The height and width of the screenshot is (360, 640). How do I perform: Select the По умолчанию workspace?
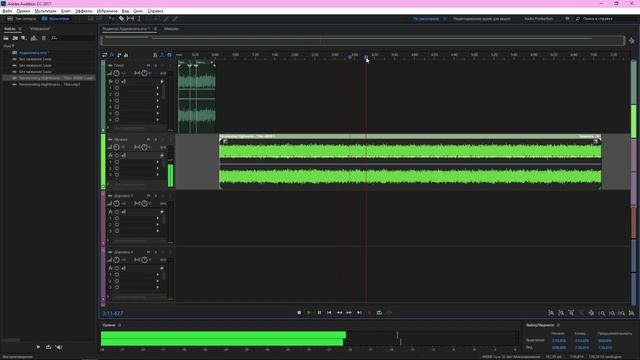[426, 19]
